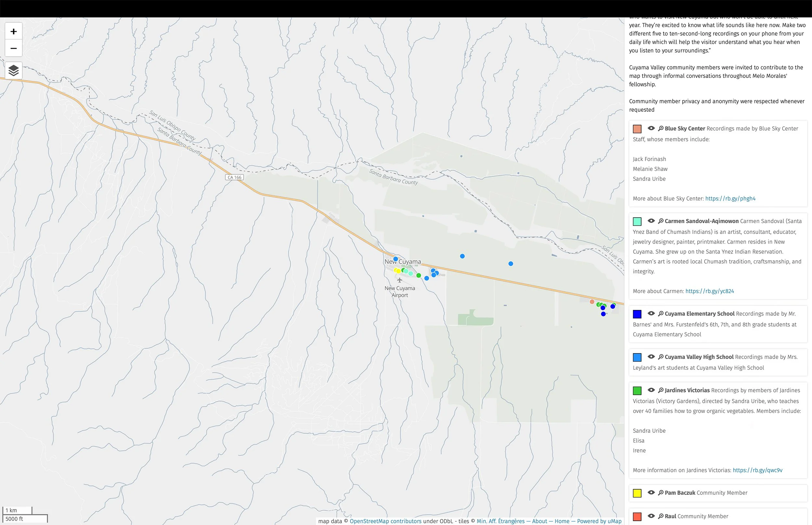Screen dimensions: 812x525
Task: Toggle Cuyama Valley High School layer visibility
Action: pyautogui.click(x=651, y=357)
